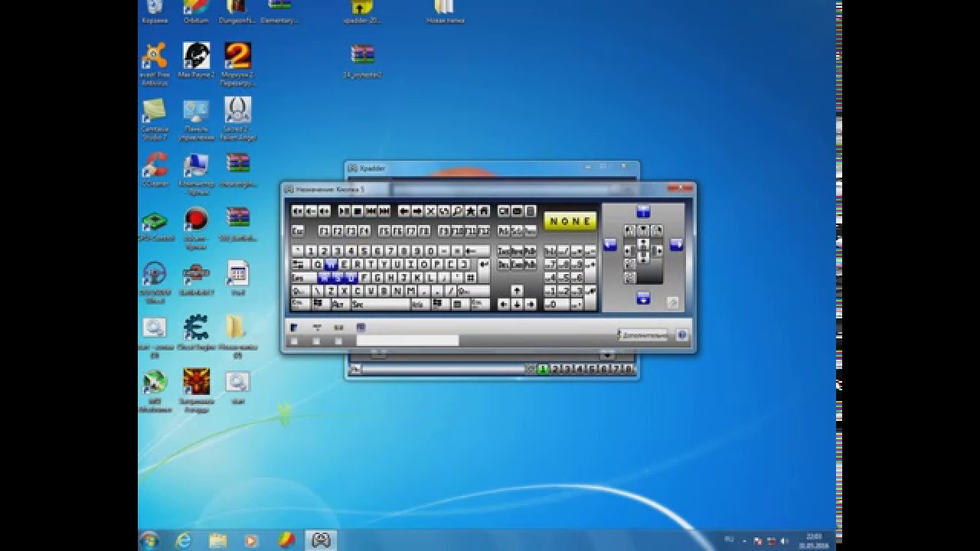Select the mail launch key icon
Screen dimensions: 980x551
click(517, 210)
